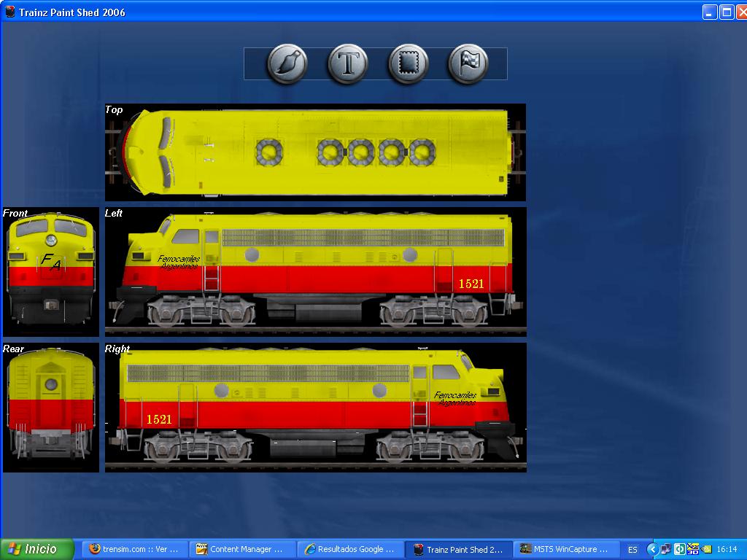The height and width of the screenshot is (560, 747).
Task: Open the NVIDIA icon in system tray
Action: coord(706,549)
